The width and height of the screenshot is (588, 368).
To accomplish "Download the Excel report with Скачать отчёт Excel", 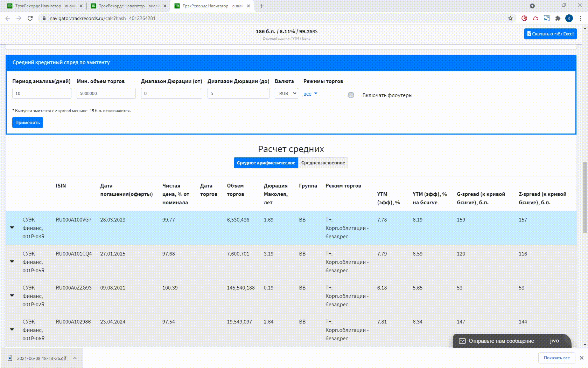I will (550, 34).
